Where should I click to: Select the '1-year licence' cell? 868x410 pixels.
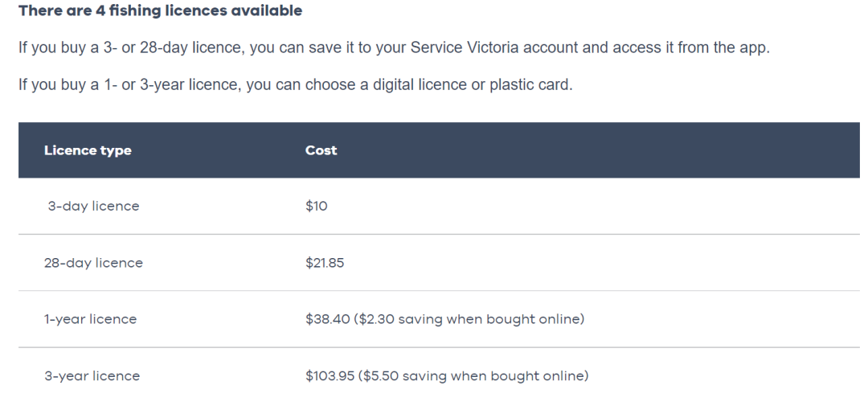(x=90, y=319)
